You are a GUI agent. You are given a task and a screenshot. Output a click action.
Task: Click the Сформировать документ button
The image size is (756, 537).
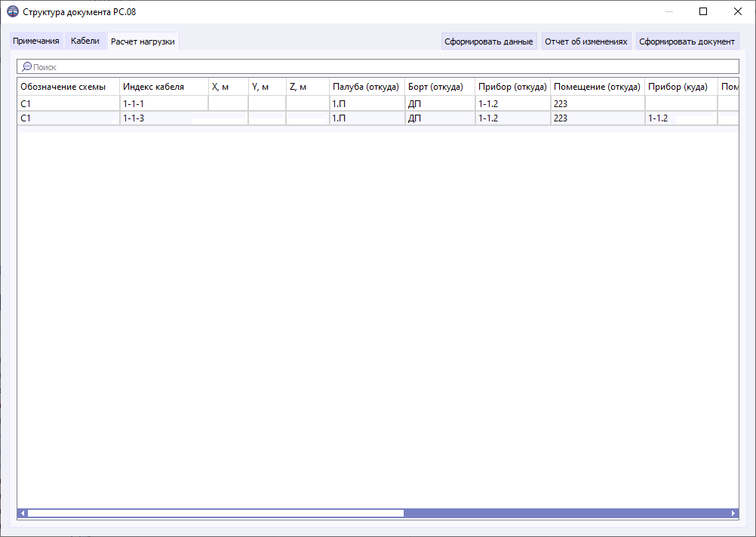[x=687, y=41]
